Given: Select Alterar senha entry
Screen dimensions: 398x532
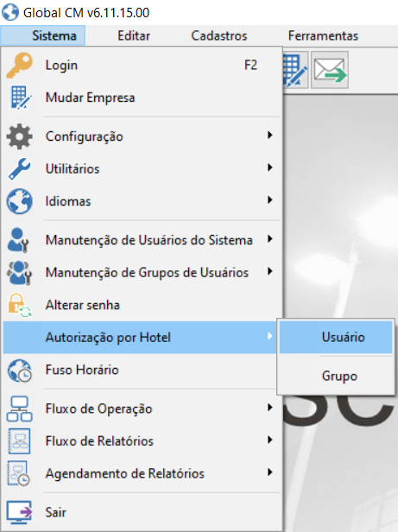Looking at the screenshot, I should (x=142, y=305).
